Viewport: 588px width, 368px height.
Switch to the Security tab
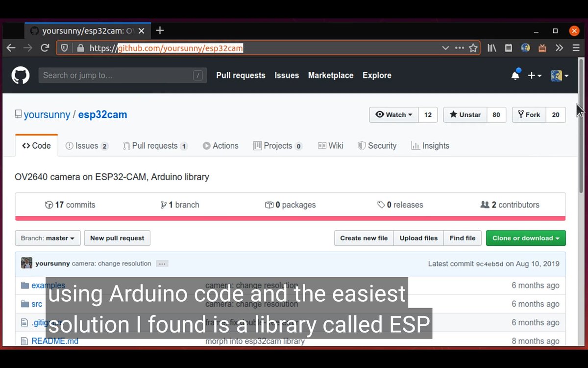(x=377, y=146)
